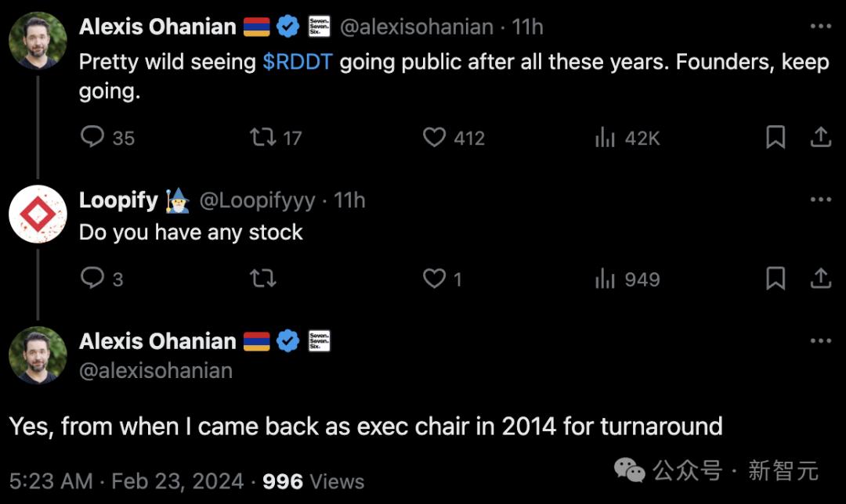Click Loopify's red diamond avatar
The height and width of the screenshot is (504, 846).
[38, 214]
